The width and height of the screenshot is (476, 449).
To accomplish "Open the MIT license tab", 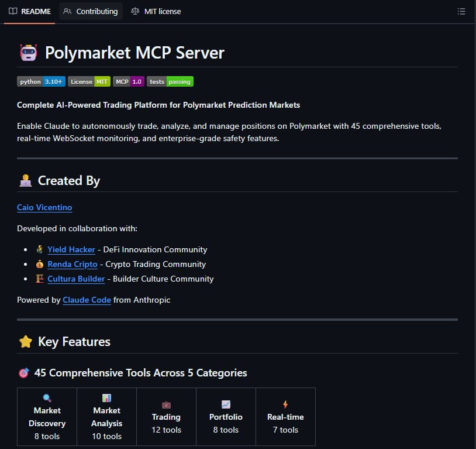I will 156,11.
